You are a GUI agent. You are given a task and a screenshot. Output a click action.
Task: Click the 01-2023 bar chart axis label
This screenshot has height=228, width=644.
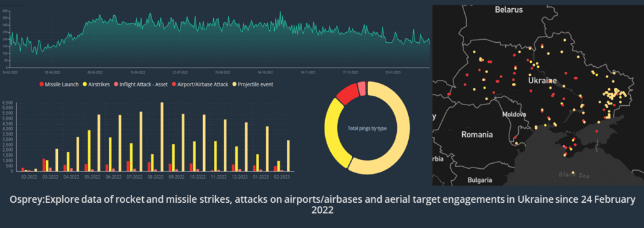pos(261,177)
